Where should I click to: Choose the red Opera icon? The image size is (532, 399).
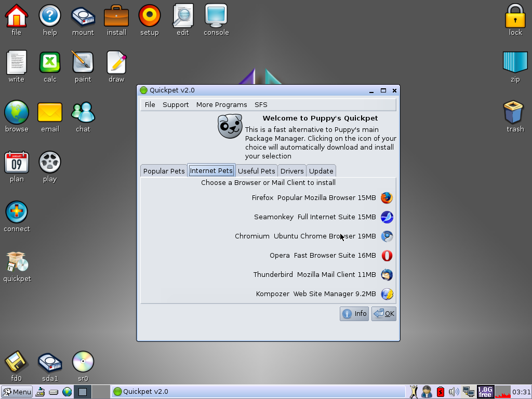coord(387,256)
